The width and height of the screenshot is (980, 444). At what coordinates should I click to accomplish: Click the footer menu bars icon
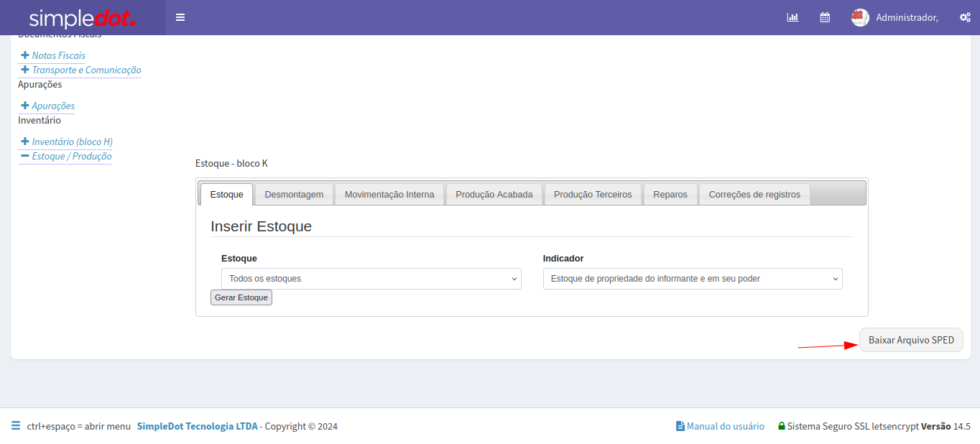click(16, 426)
